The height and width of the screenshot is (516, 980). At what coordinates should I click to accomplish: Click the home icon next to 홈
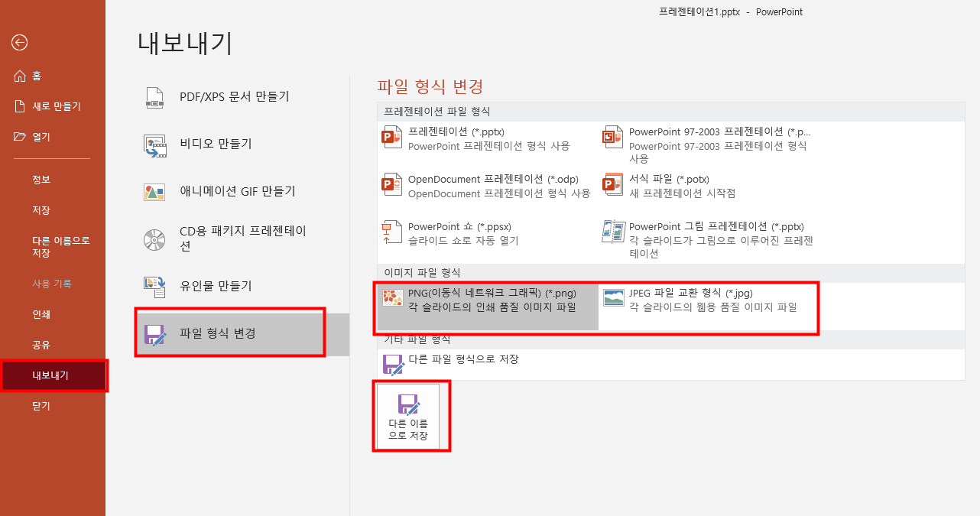point(20,76)
